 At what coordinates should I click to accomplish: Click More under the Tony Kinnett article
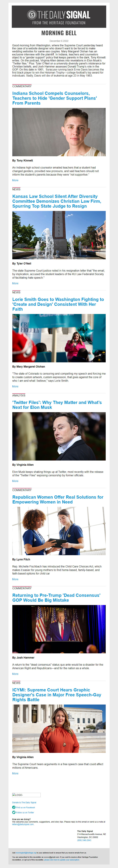click(x=15, y=180)
